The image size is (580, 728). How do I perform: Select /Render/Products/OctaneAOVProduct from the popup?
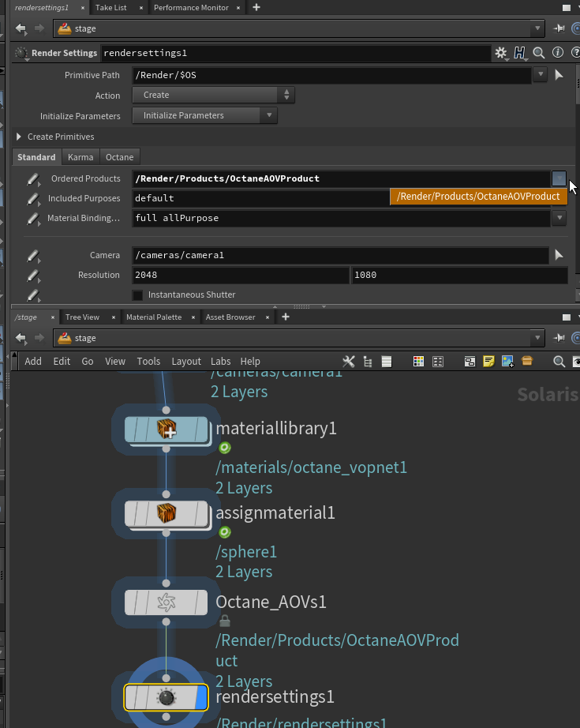pyautogui.click(x=478, y=197)
